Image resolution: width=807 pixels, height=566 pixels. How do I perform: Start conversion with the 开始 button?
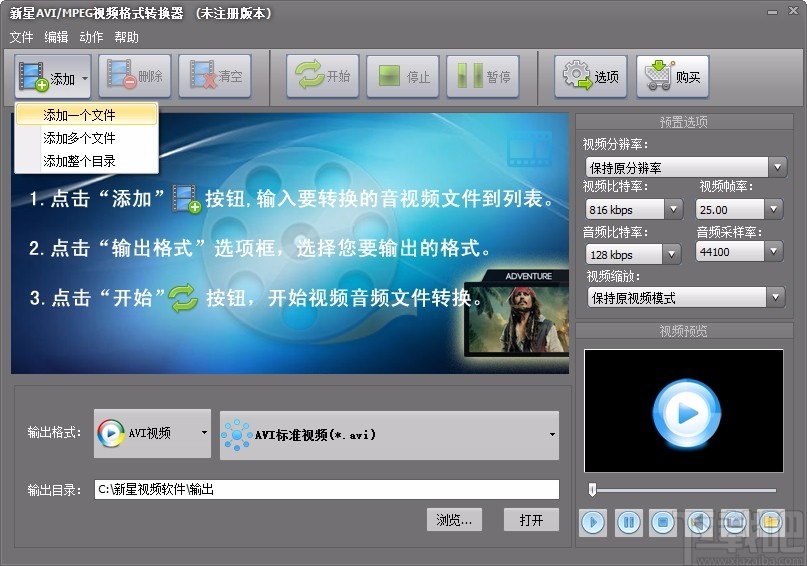point(323,76)
